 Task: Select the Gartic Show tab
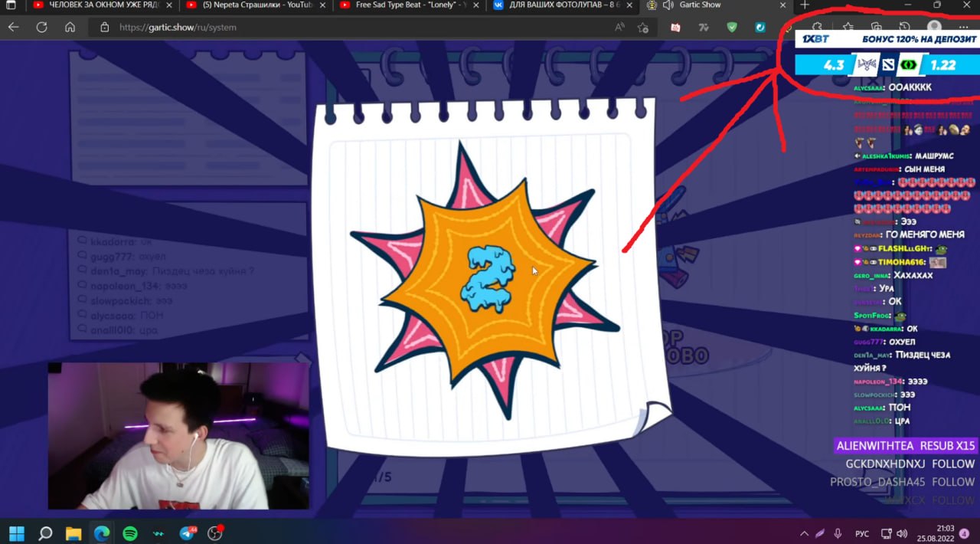click(716, 5)
